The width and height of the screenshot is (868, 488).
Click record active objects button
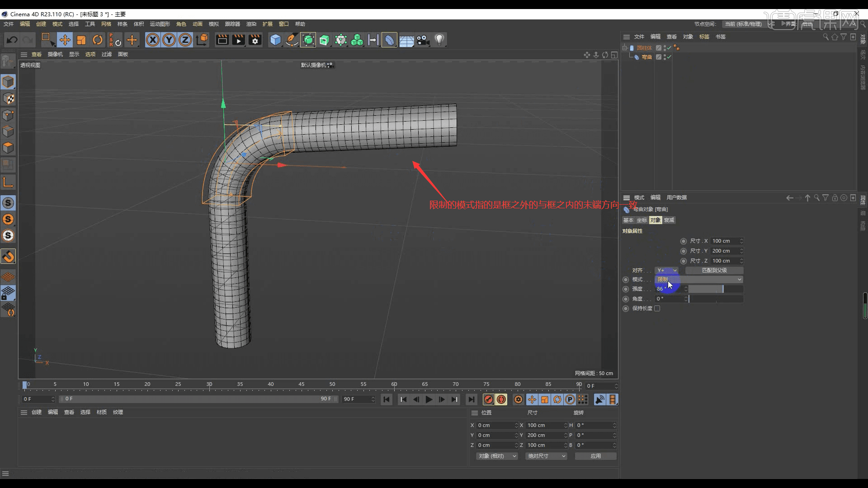click(488, 399)
